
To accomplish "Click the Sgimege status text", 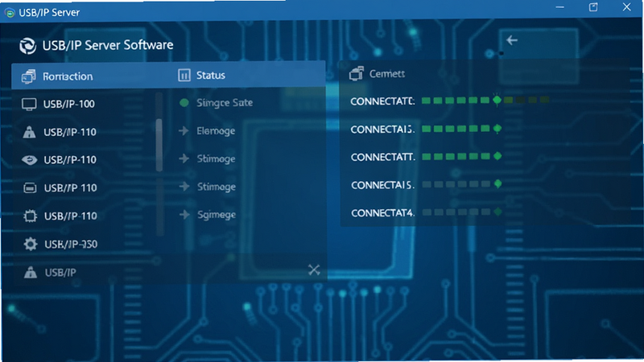I will (x=217, y=215).
